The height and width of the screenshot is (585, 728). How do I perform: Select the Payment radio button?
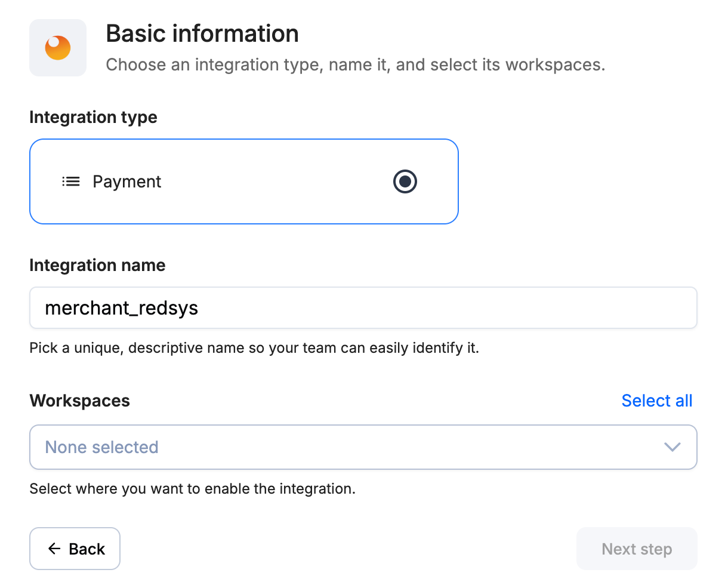pyautogui.click(x=405, y=181)
